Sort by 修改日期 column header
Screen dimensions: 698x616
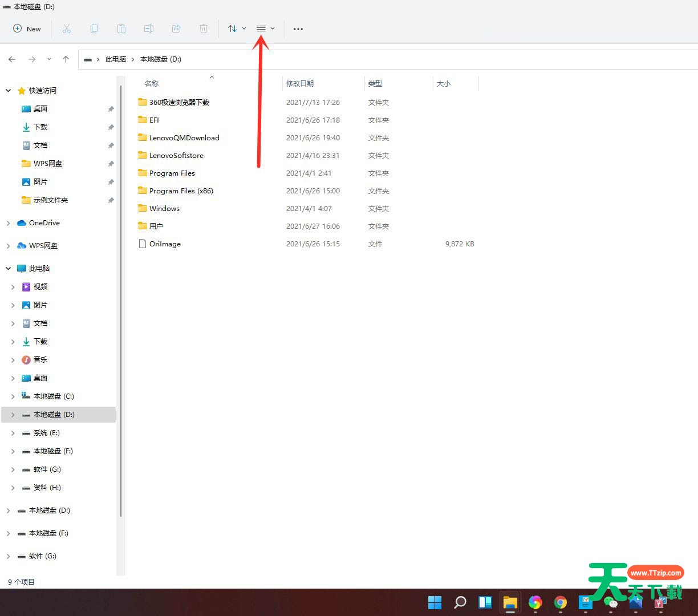(300, 84)
